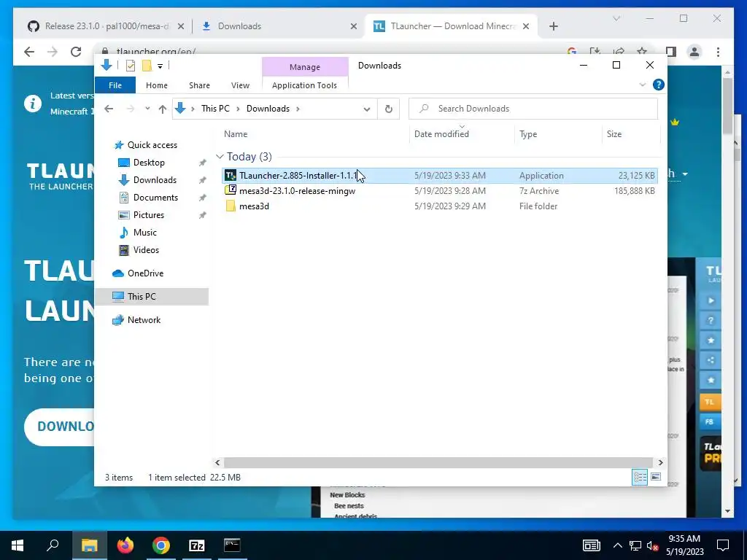Reload the TLauncher page in Chrome
The image size is (747, 560).
[x=76, y=52]
